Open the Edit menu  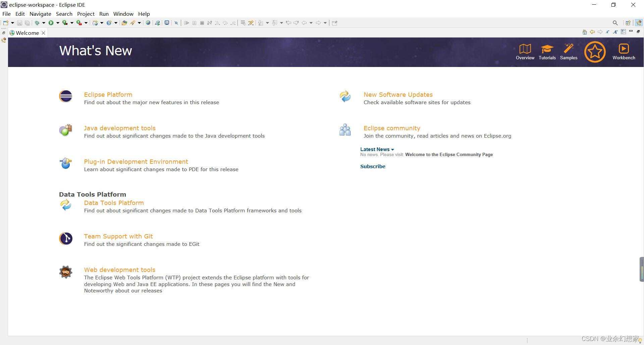click(x=20, y=14)
